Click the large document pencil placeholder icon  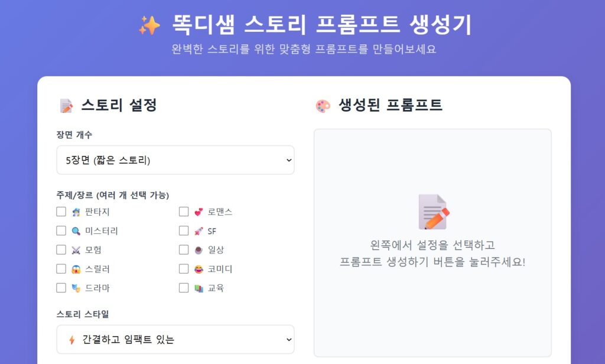tap(433, 212)
